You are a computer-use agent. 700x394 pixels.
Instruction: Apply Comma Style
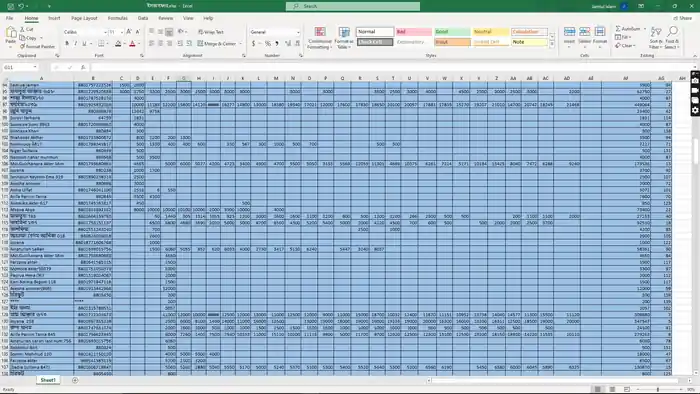tap(277, 44)
